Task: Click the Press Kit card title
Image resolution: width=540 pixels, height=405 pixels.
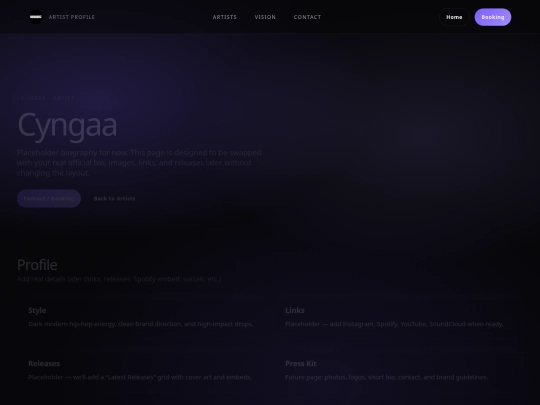Action: 301,363
